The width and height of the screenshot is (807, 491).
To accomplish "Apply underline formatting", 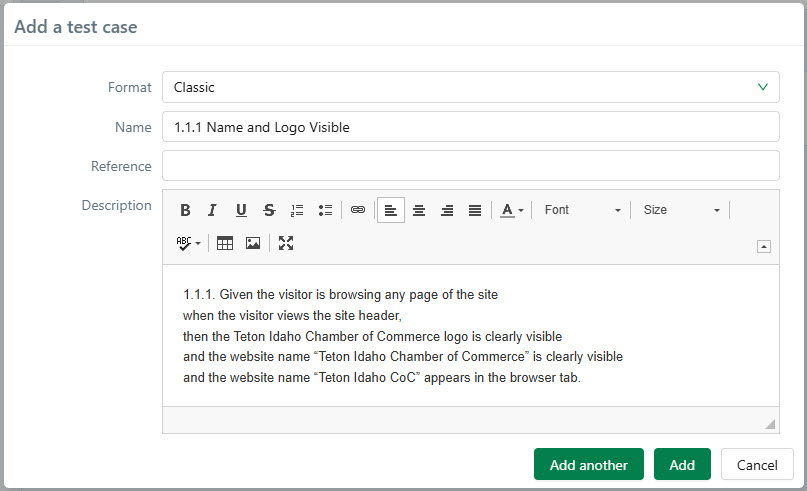I will click(241, 210).
